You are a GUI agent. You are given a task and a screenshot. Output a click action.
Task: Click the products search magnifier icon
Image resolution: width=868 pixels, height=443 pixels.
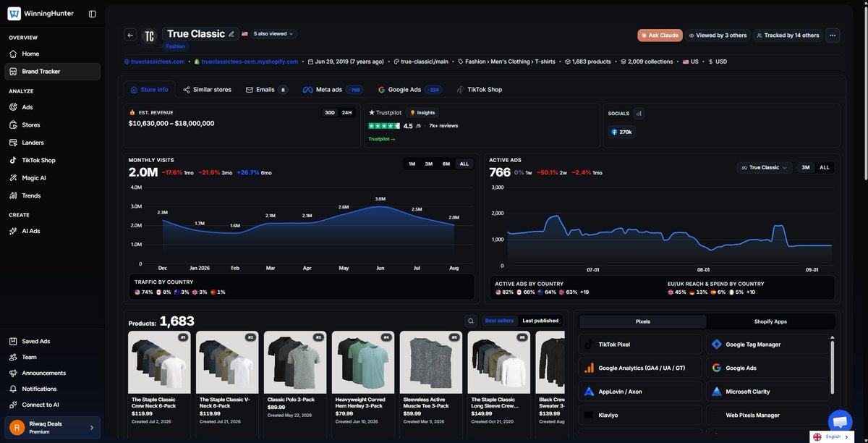[471, 321]
